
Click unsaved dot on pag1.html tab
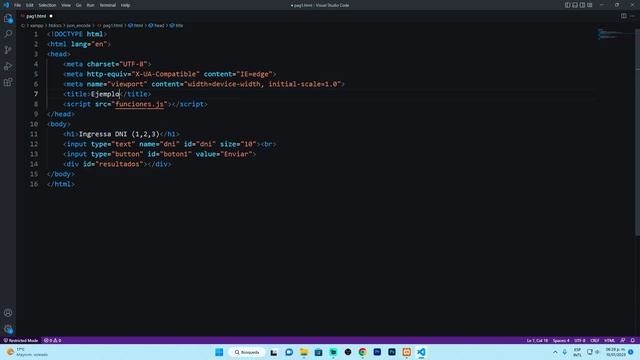pos(51,16)
